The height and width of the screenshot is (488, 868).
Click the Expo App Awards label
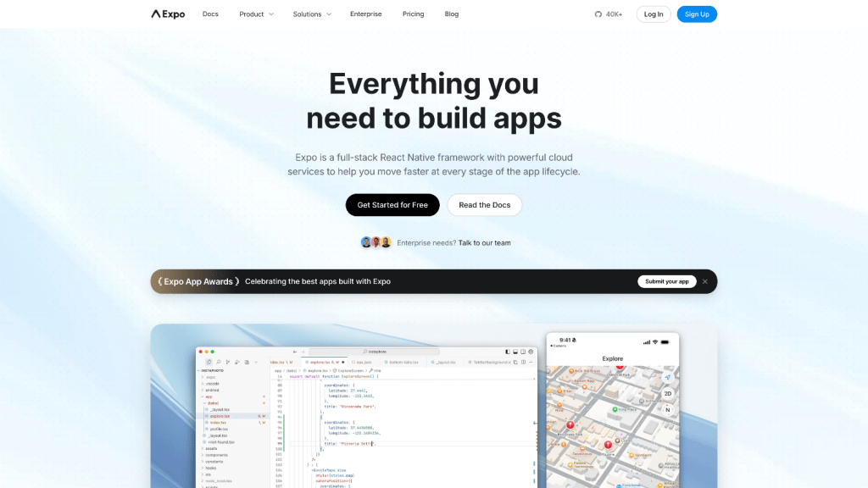point(198,281)
